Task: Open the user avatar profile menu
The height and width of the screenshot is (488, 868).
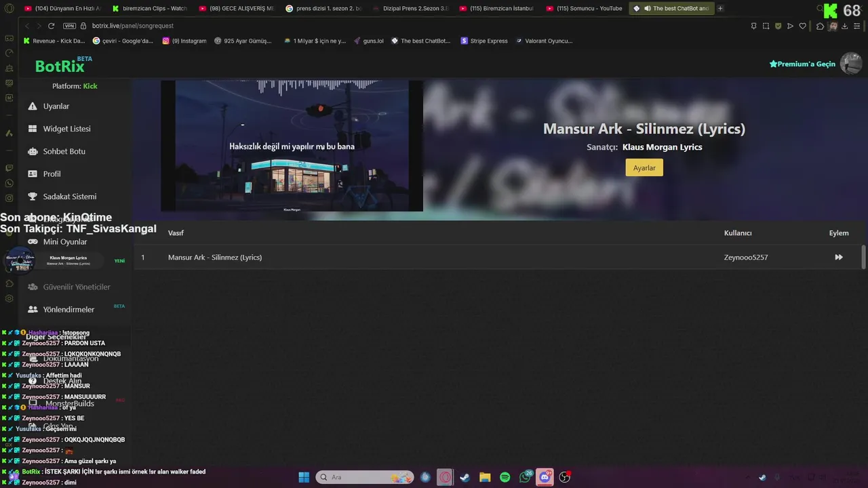Action: [850, 64]
